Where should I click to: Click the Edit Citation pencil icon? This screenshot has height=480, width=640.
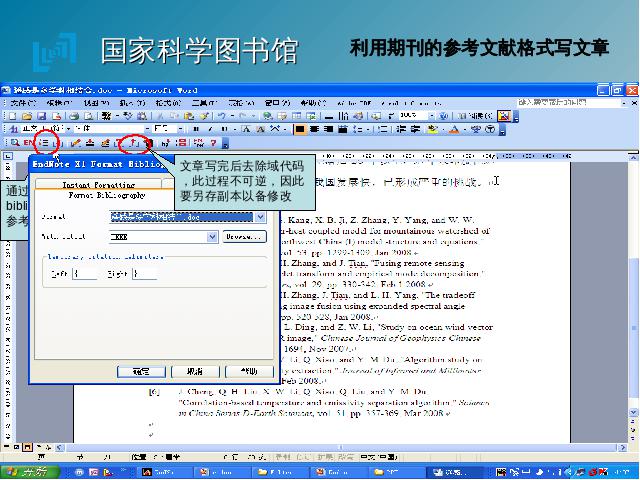(x=76, y=143)
